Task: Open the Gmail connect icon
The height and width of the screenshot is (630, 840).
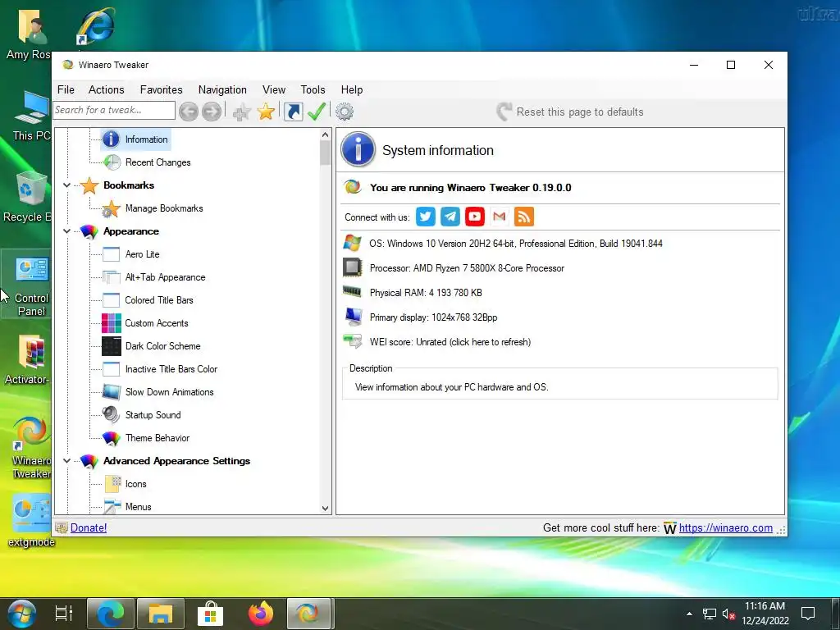Action: point(500,217)
